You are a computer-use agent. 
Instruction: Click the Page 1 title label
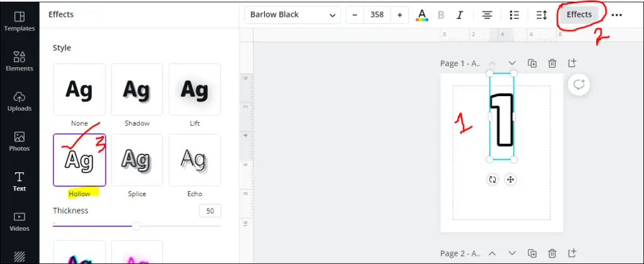(x=460, y=63)
